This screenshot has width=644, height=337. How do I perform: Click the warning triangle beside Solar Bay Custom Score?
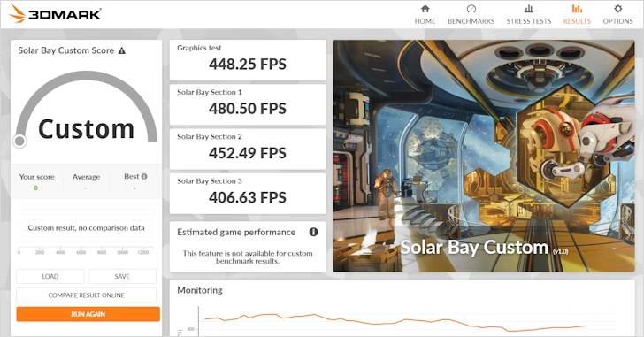click(x=121, y=51)
